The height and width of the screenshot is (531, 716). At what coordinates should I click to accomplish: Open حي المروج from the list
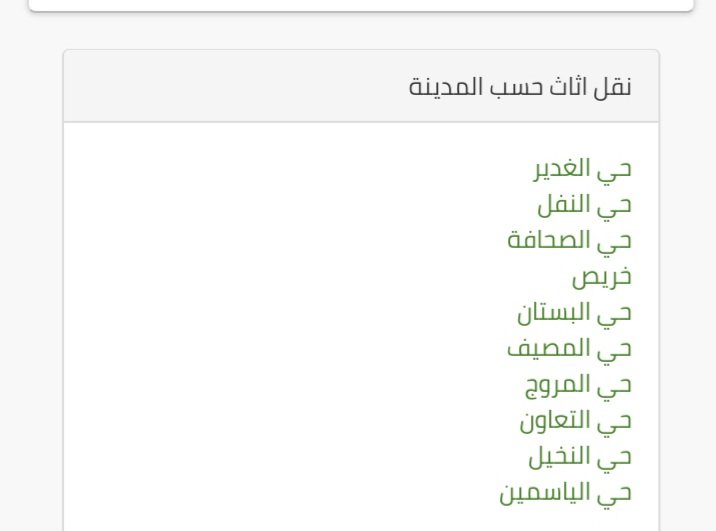[579, 385]
